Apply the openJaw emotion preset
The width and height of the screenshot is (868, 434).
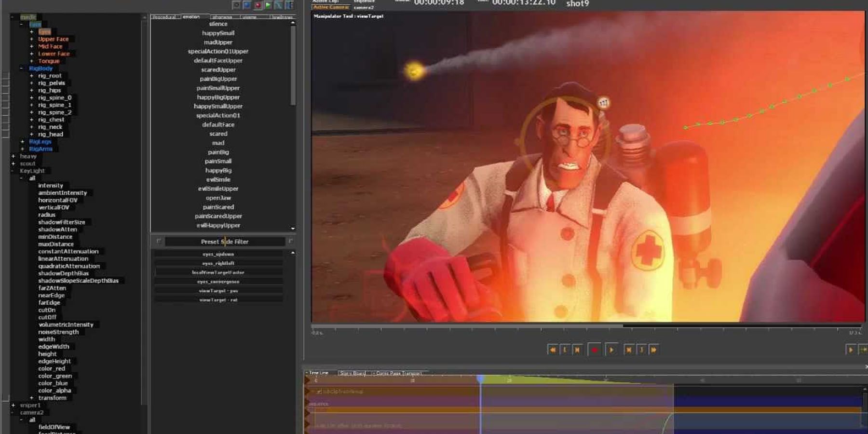pos(218,198)
